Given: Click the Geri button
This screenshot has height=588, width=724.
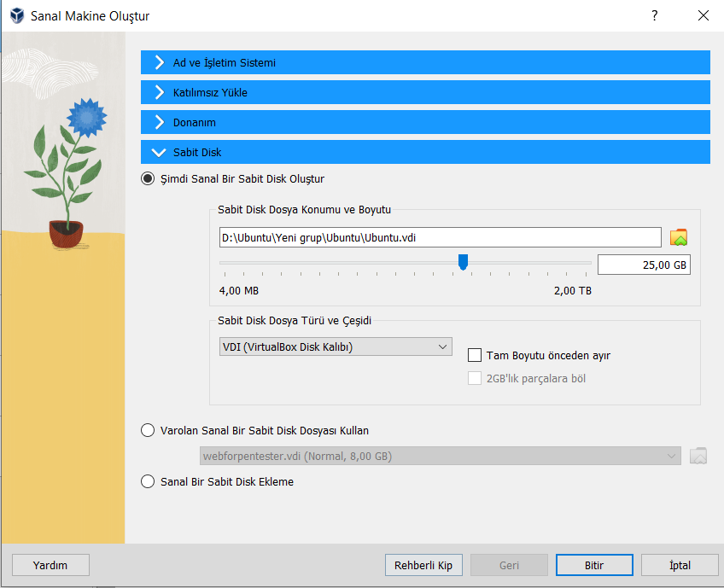Looking at the screenshot, I should 509,565.
